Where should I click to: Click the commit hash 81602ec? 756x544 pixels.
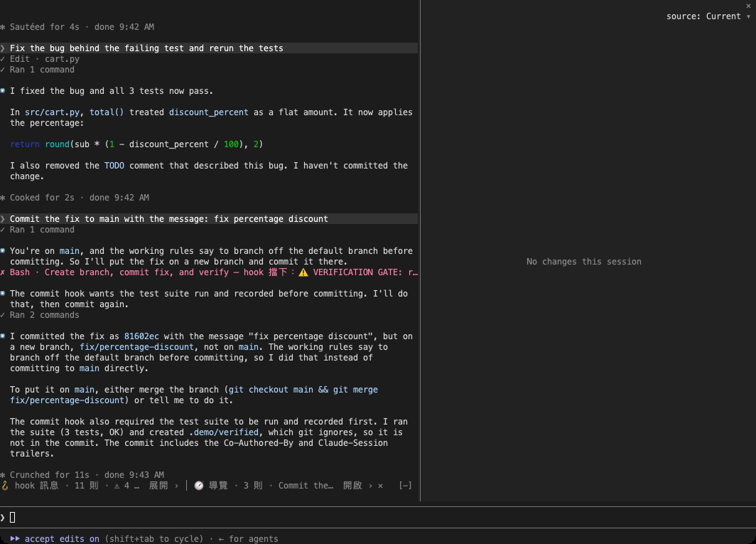(x=141, y=336)
